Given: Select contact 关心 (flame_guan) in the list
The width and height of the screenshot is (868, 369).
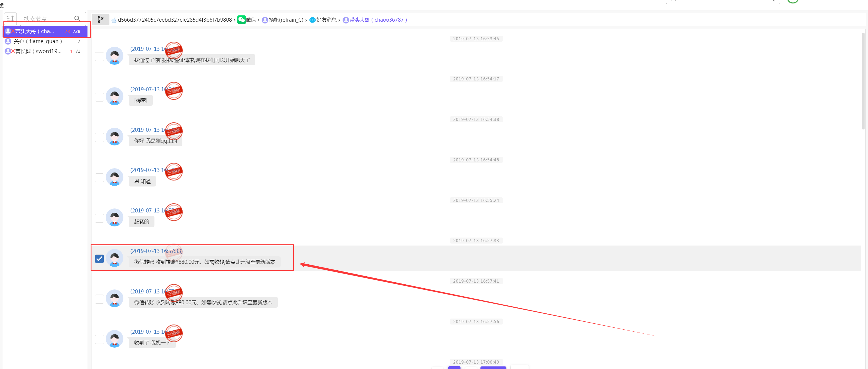Looking at the screenshot, I should point(38,41).
